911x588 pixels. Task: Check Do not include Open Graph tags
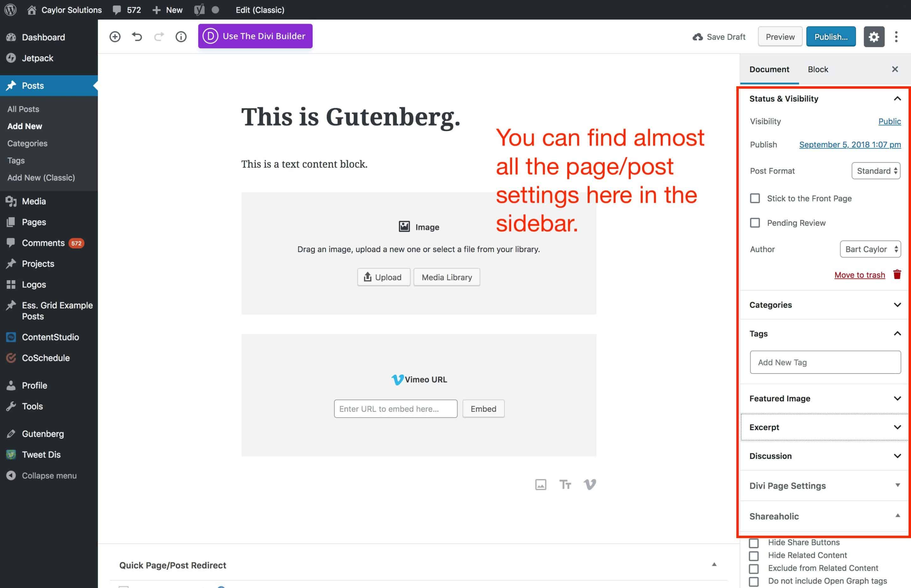(753, 581)
